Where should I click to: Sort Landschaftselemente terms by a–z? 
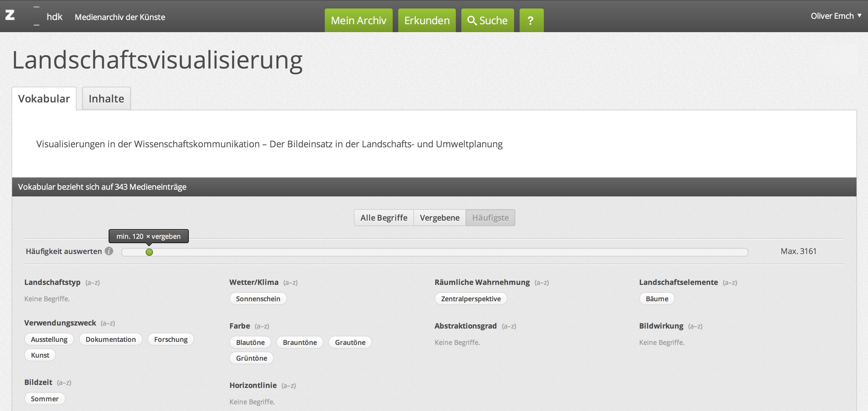tap(730, 282)
